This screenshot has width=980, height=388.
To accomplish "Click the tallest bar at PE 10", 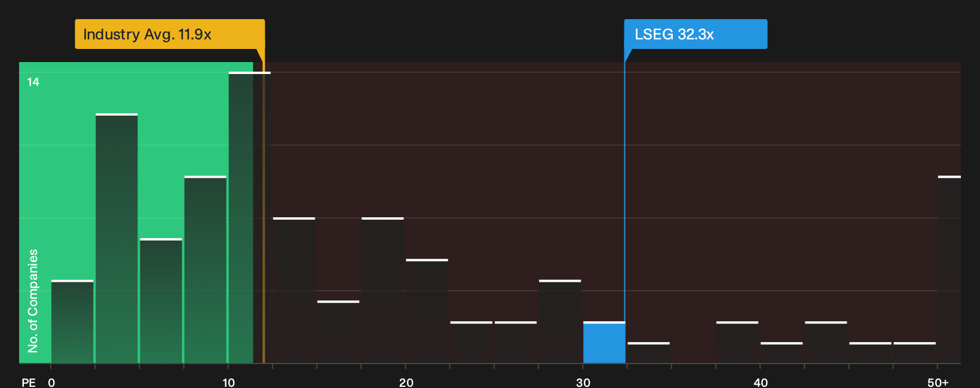I will [249, 218].
